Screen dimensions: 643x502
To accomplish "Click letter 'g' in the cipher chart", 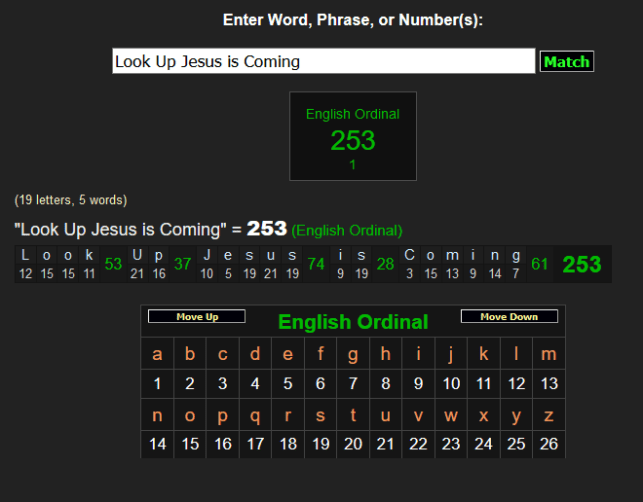I will [x=353, y=354].
